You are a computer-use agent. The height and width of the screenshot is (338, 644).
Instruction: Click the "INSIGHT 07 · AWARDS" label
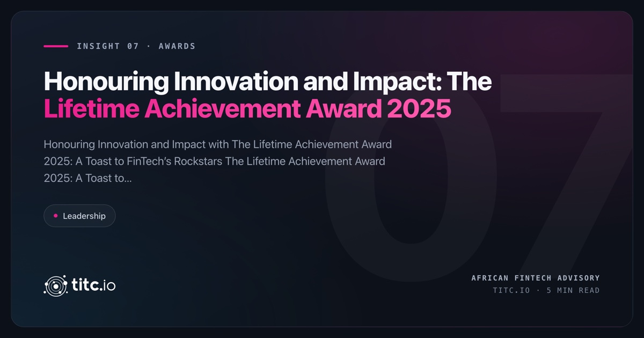click(x=136, y=46)
